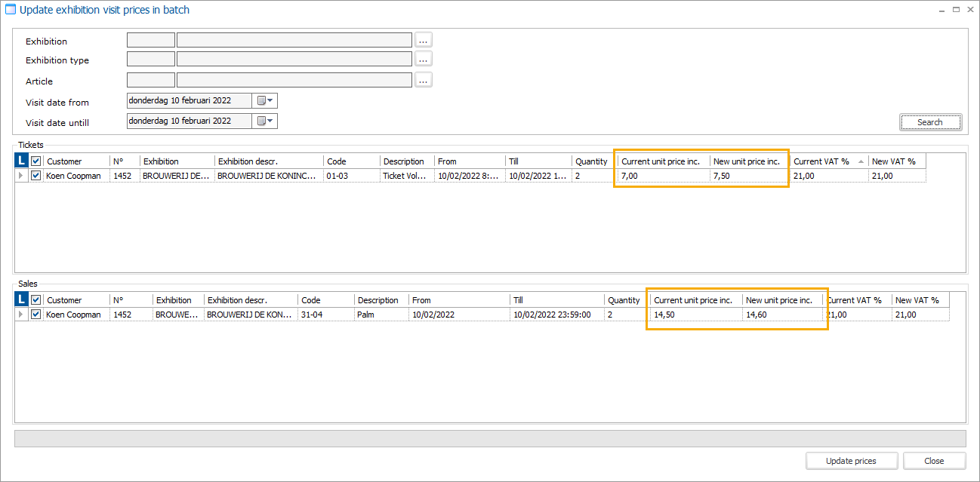Uncheck Koen Coopman row in Tickets grid
Viewport: 980px width, 482px height.
click(36, 176)
